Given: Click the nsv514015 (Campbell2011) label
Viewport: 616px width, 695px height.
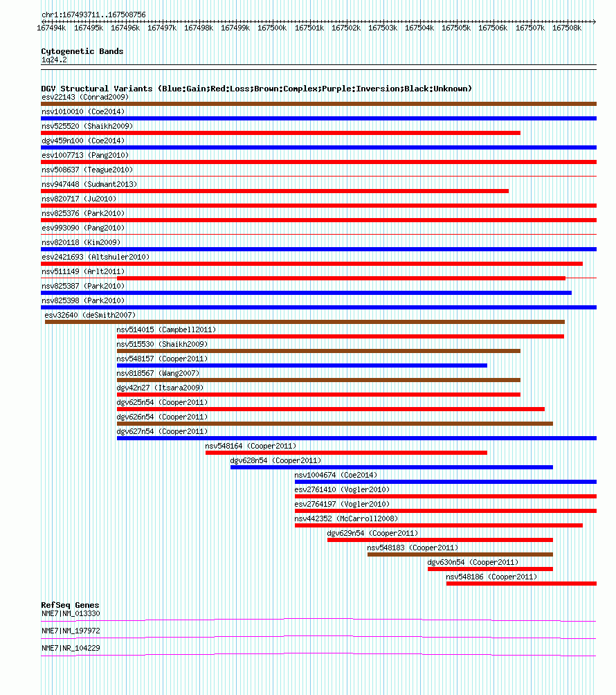Looking at the screenshot, I should tap(166, 330).
